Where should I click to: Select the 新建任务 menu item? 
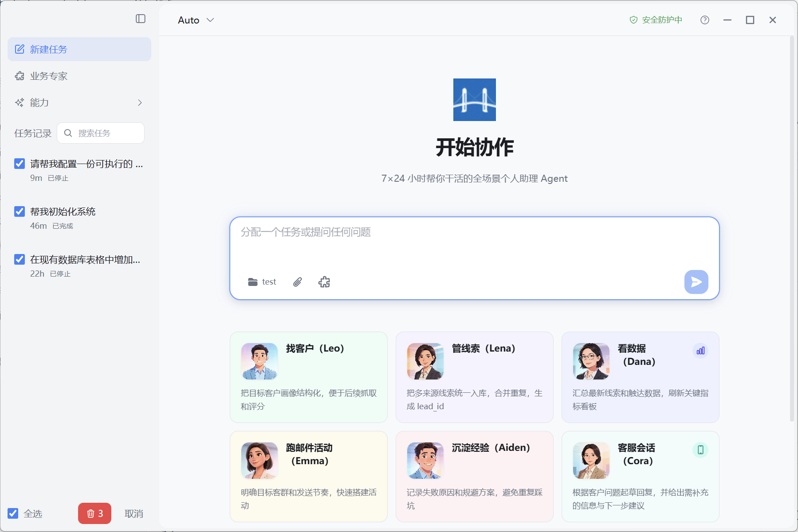(79, 49)
